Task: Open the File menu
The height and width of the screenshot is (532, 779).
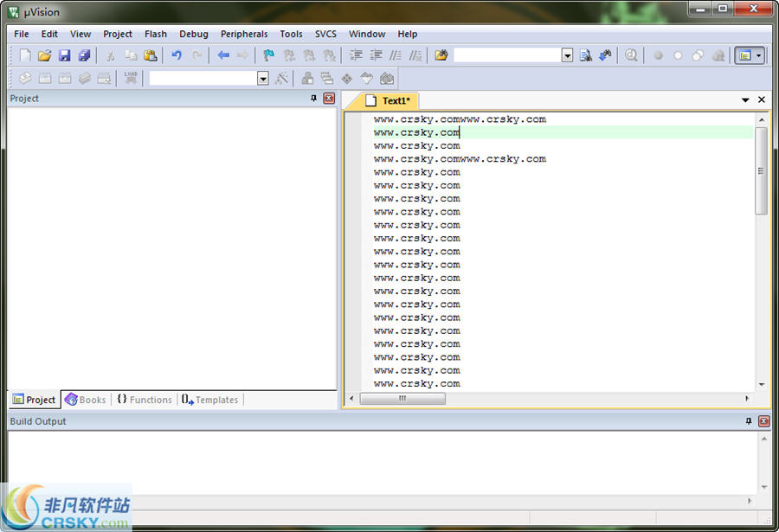Action: pos(22,34)
